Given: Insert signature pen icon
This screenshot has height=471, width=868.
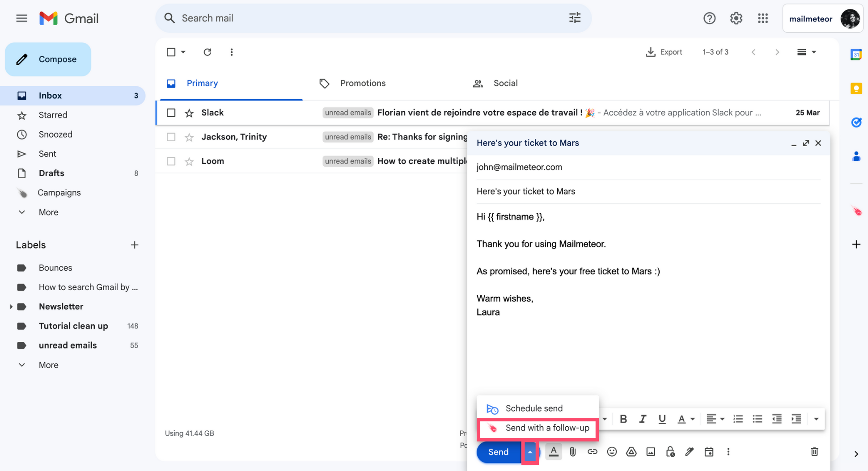Looking at the screenshot, I should coord(689,452).
